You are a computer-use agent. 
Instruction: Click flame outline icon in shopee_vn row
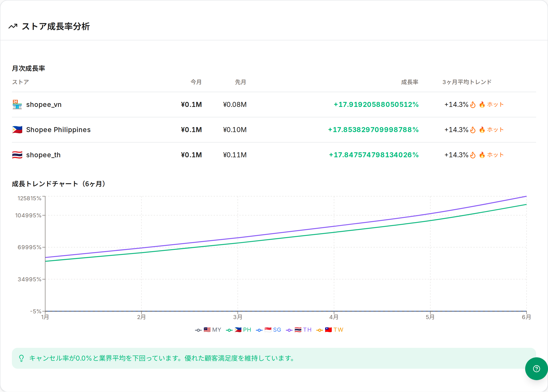pyautogui.click(x=473, y=105)
